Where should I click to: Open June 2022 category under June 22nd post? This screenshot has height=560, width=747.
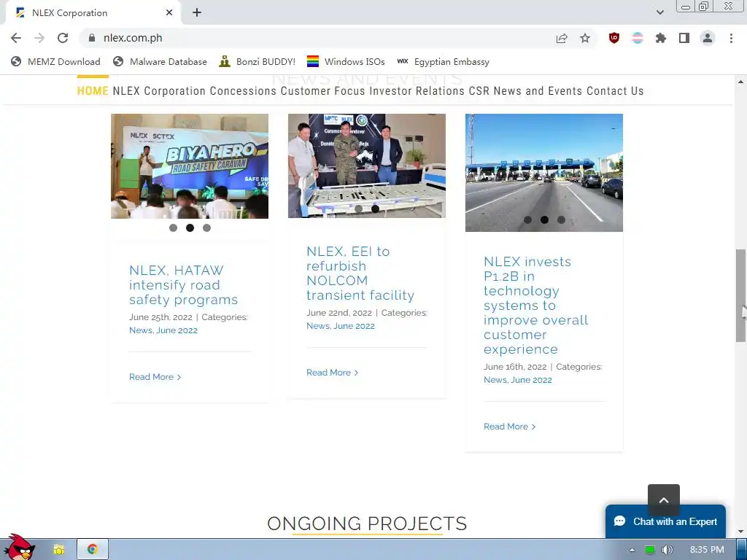click(x=354, y=326)
